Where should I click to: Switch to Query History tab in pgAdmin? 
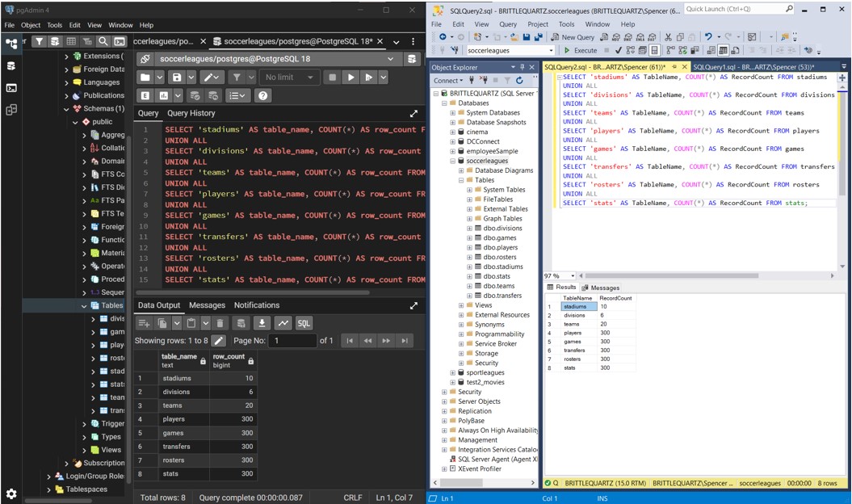click(191, 113)
